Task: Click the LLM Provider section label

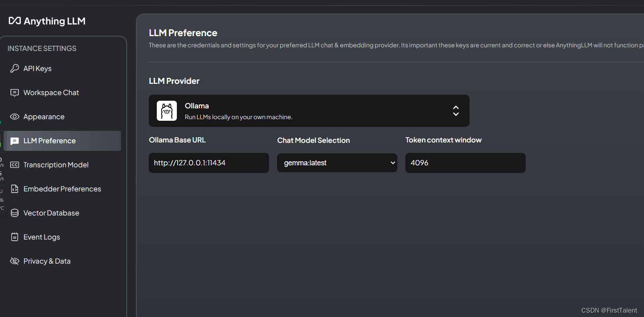Action: 174,81
